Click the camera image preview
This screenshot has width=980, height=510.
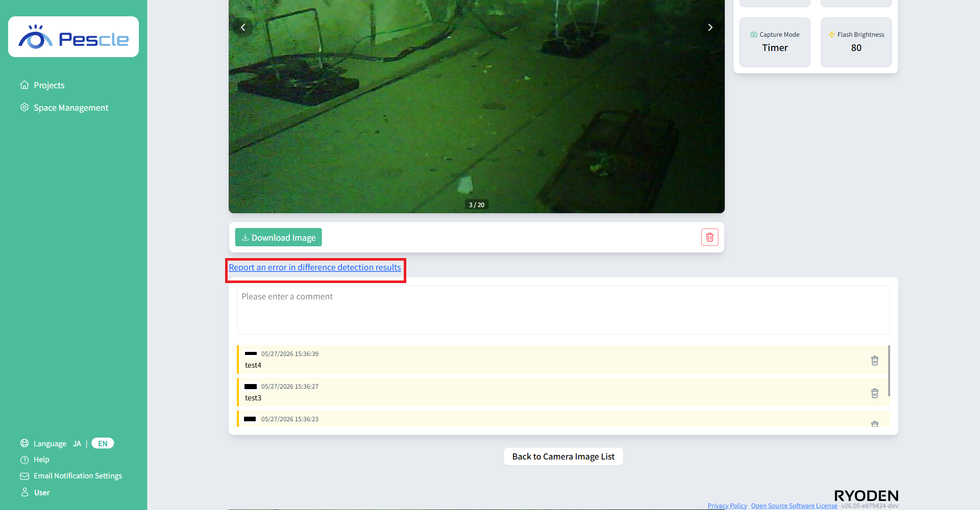point(477,106)
